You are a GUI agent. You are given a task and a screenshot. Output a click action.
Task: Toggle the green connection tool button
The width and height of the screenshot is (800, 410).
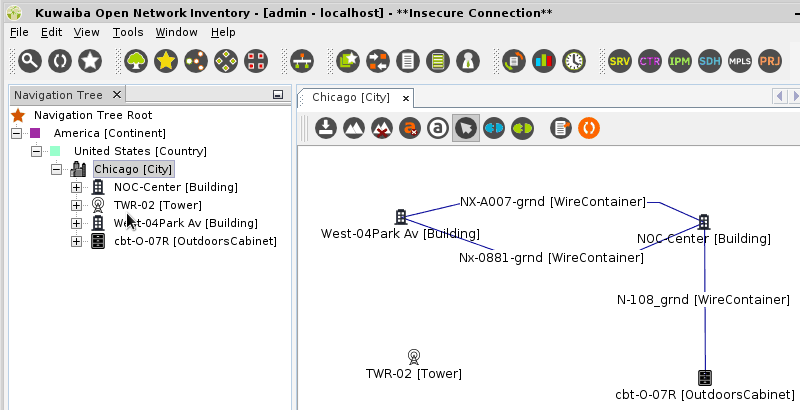pos(522,128)
